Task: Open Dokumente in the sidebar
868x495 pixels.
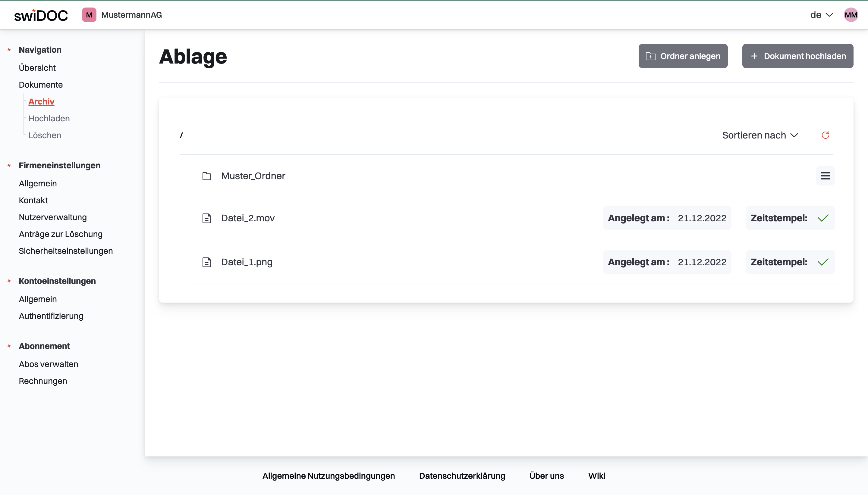Action: tap(40, 85)
